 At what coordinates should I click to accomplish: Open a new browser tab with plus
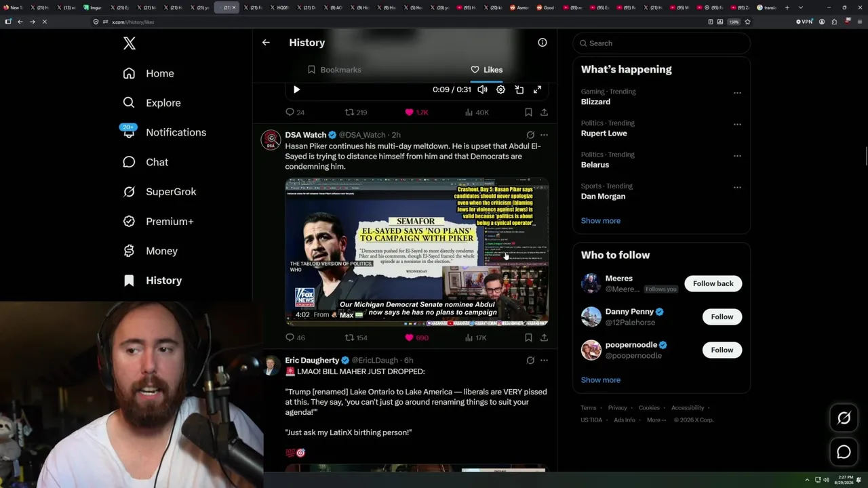point(787,7)
